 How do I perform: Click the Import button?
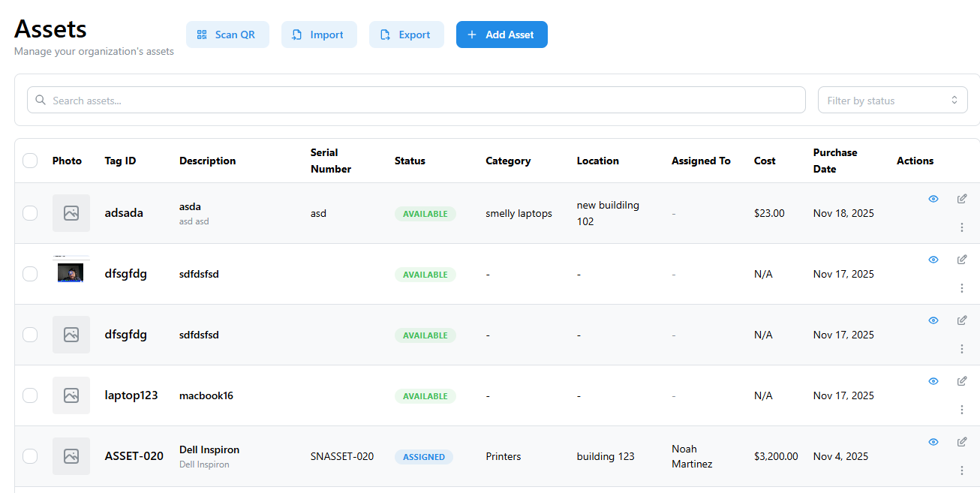(x=319, y=35)
